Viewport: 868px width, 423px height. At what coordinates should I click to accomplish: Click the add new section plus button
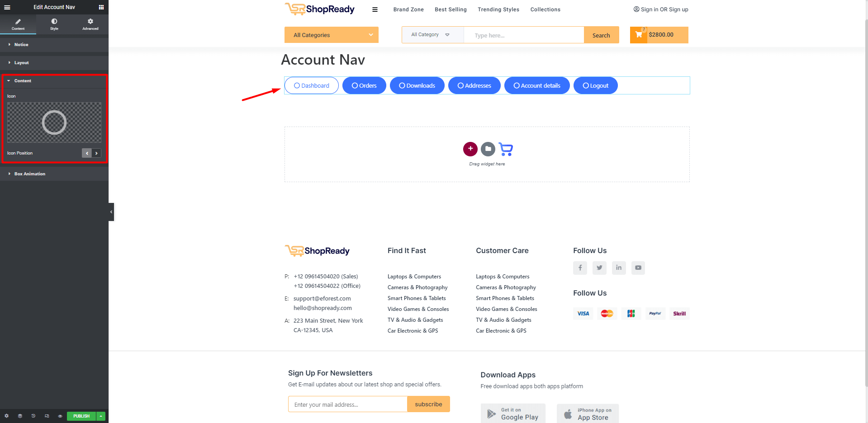pos(470,149)
